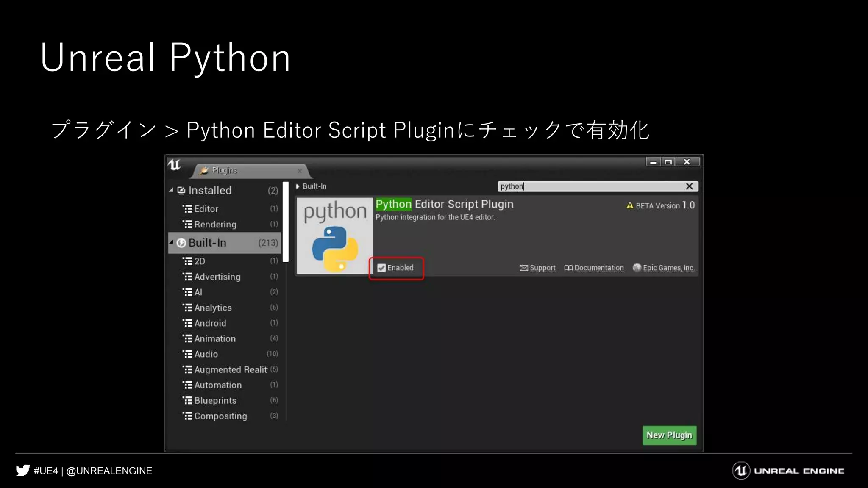Select the Analytics plugin category
The height and width of the screenshot is (488, 868).
tap(230, 308)
